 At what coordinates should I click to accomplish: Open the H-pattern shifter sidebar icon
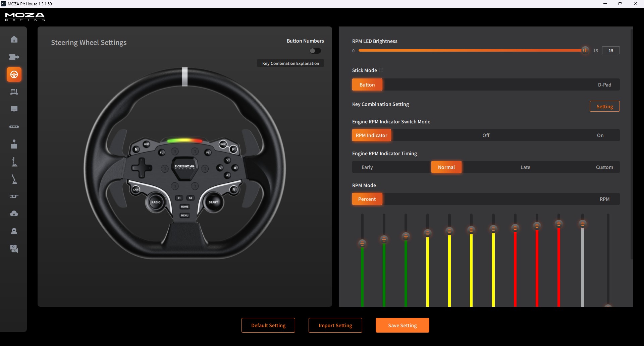[14, 144]
